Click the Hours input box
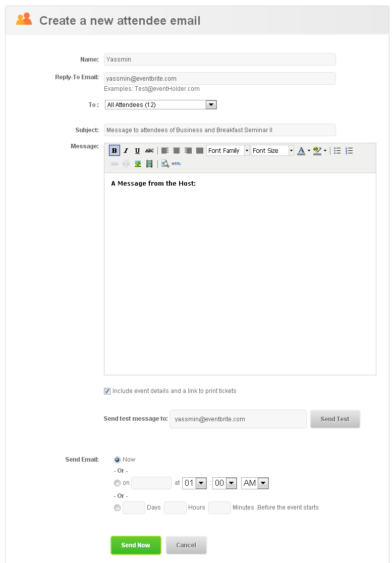The image size is (392, 563). pos(175,508)
